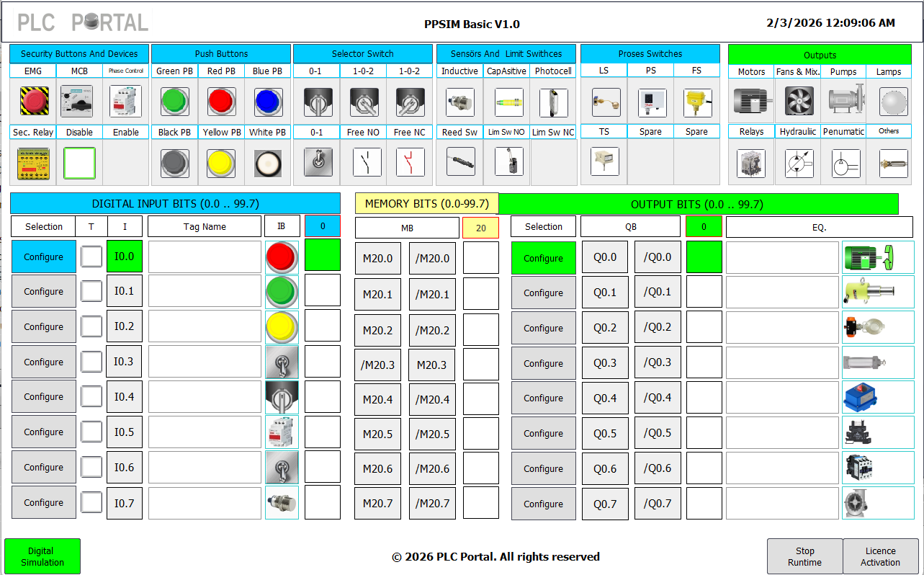Select the MCB circuit breaker icon
Viewport: 924px width, 575px height.
(79, 102)
